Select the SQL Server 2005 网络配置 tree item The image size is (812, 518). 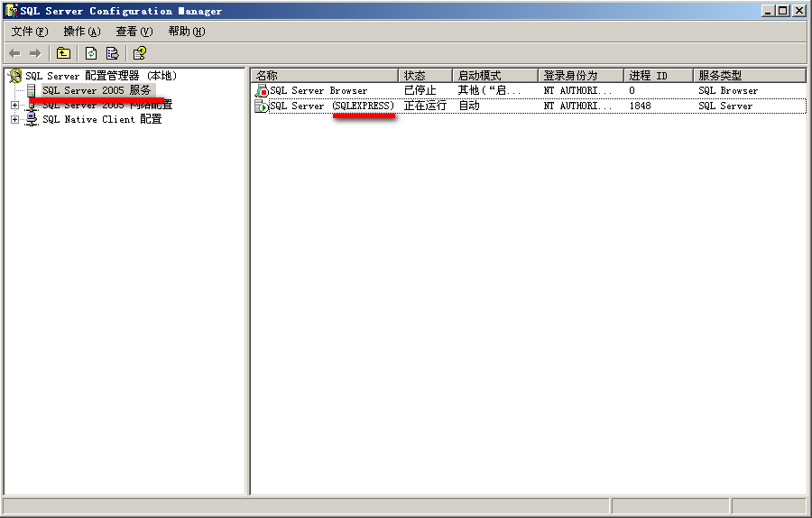pyautogui.click(x=107, y=106)
